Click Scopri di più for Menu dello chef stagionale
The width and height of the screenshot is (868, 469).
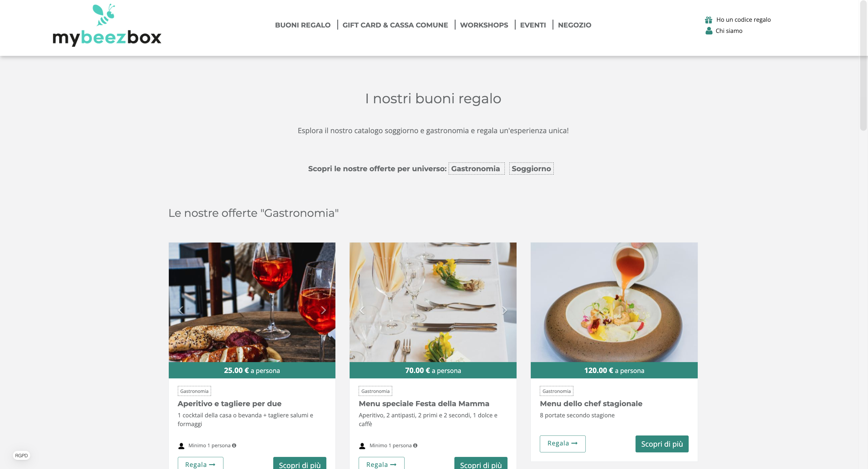[x=662, y=444]
